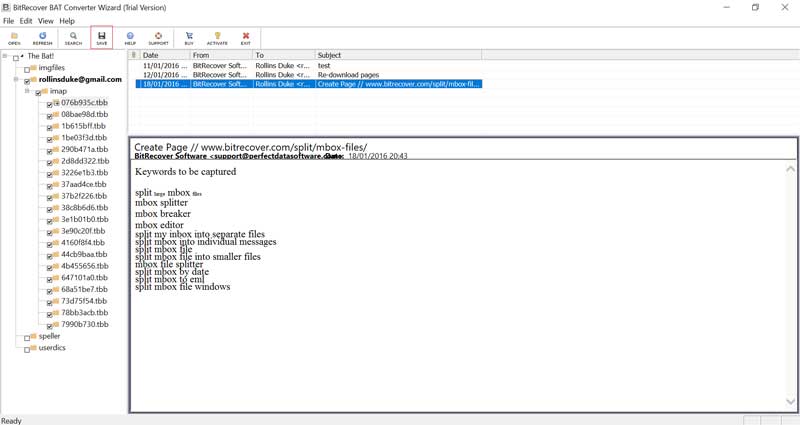This screenshot has width=800, height=425.
Task: Click the preview pane scroll-down arrow
Action: click(x=790, y=402)
